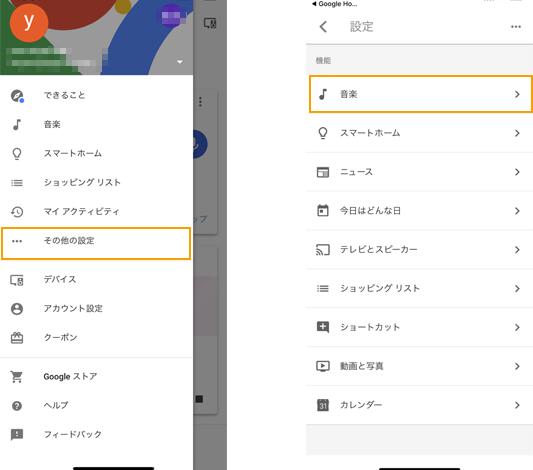533x470 pixels.
Task: Open the ショートカット settings row
Action: (x=419, y=327)
